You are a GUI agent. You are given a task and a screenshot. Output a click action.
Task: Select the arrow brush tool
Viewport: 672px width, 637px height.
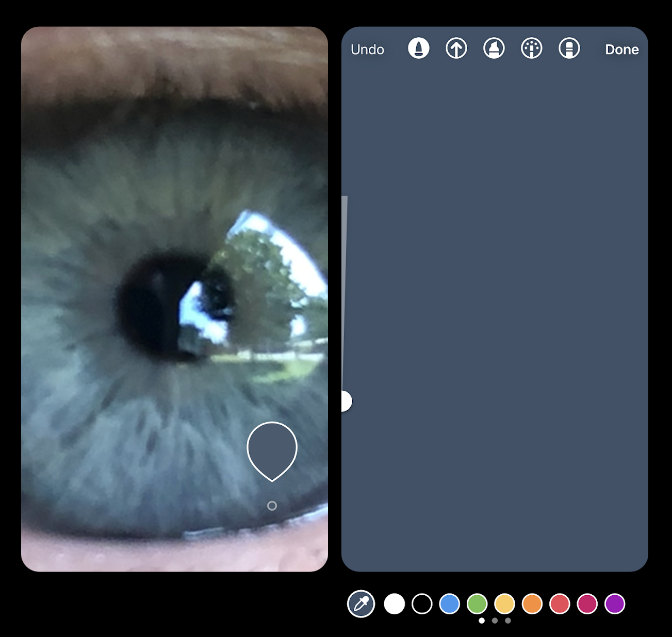456,48
